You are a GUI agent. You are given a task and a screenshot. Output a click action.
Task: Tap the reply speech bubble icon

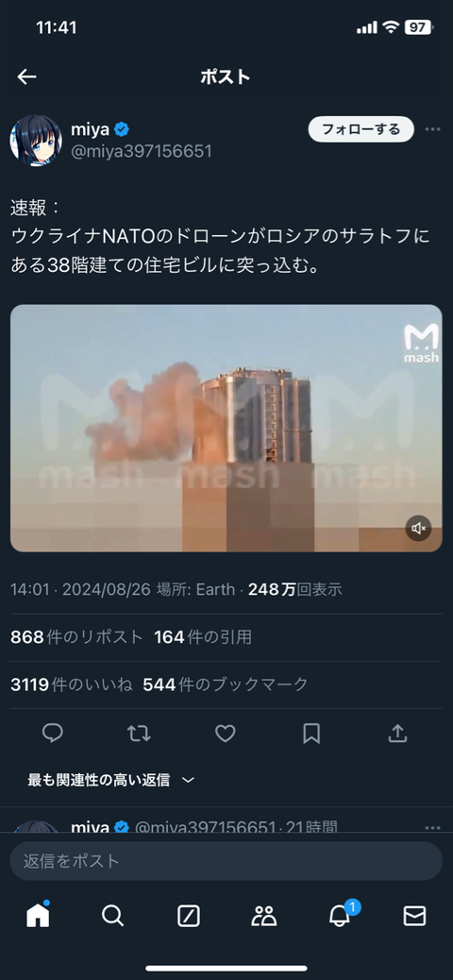click(53, 734)
